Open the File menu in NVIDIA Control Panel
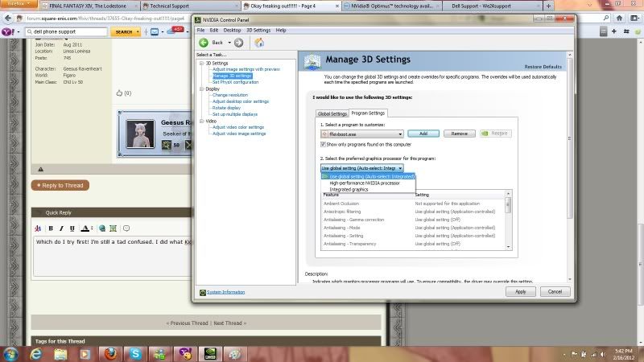The image size is (644, 362). 200,31
